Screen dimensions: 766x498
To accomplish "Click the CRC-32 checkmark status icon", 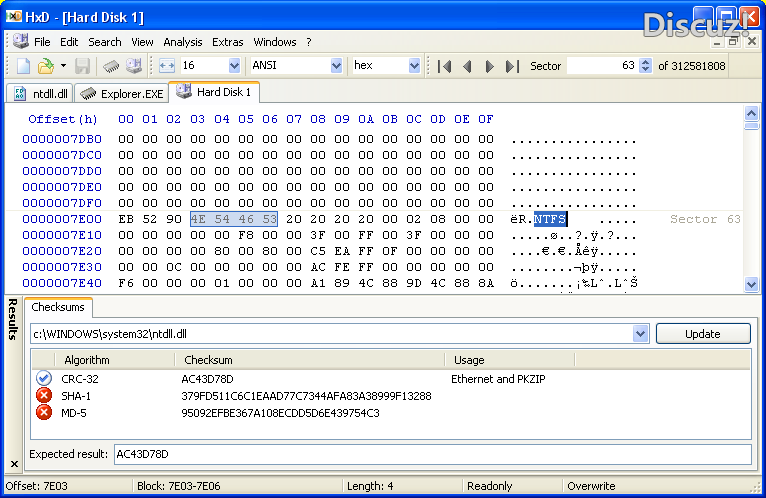I will pos(43,378).
